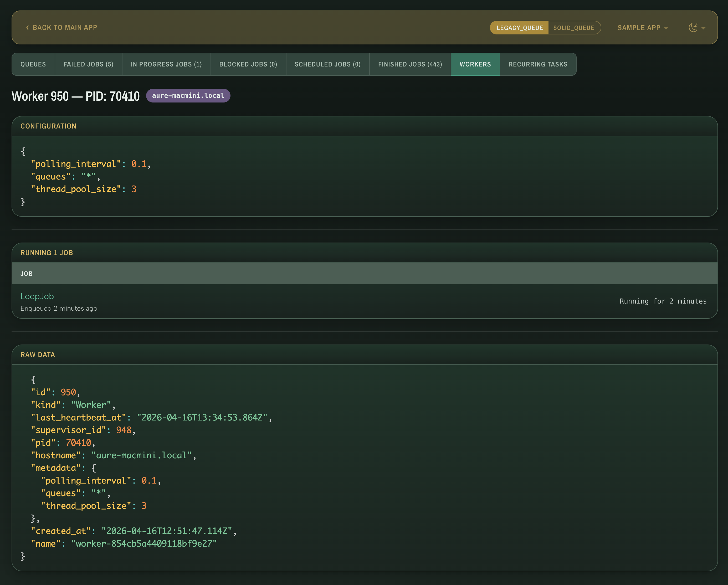Screen dimensions: 728x585
Task: Click the back chevron before Back to Main App
Action: pyautogui.click(x=27, y=28)
